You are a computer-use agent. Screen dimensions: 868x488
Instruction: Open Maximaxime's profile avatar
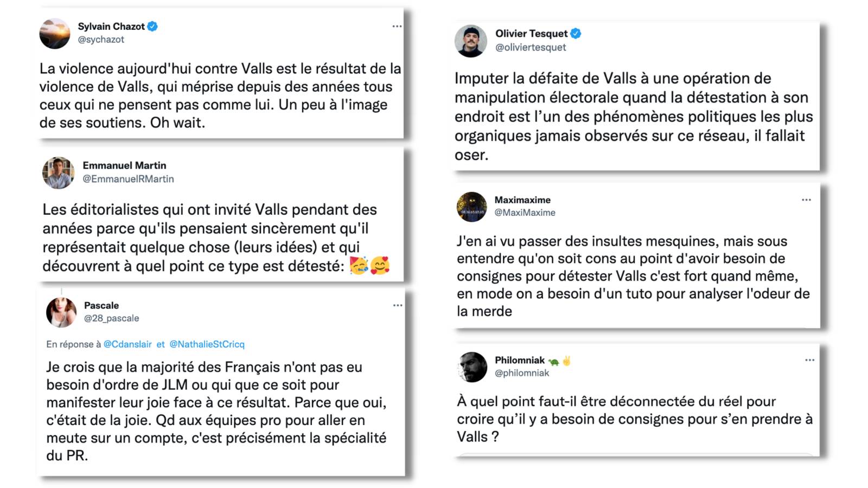click(x=471, y=207)
